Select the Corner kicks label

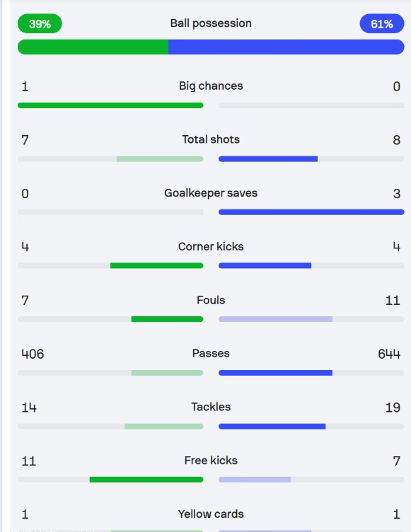[211, 246]
